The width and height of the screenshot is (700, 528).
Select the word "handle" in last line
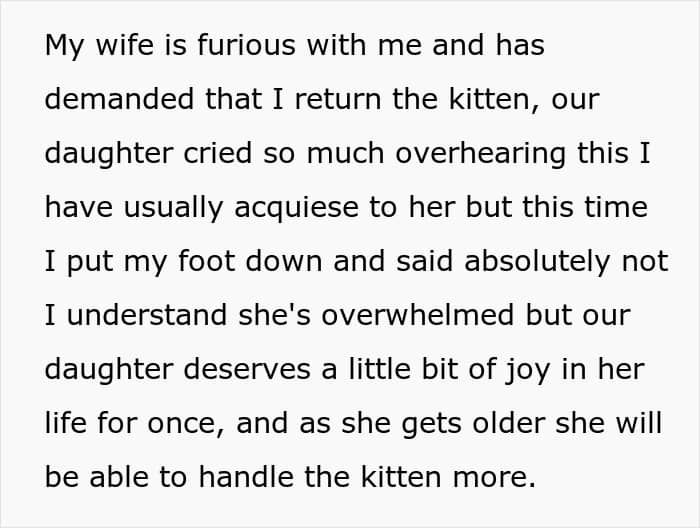click(x=246, y=477)
